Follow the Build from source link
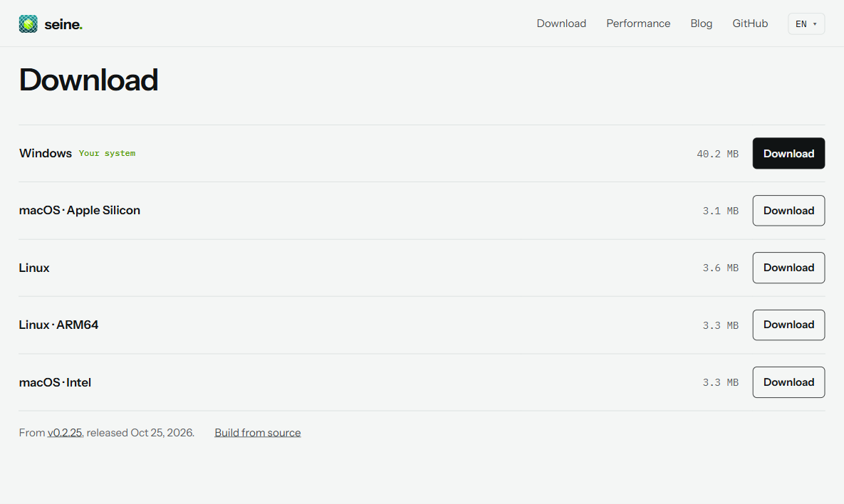This screenshot has width=844, height=504. tap(257, 433)
